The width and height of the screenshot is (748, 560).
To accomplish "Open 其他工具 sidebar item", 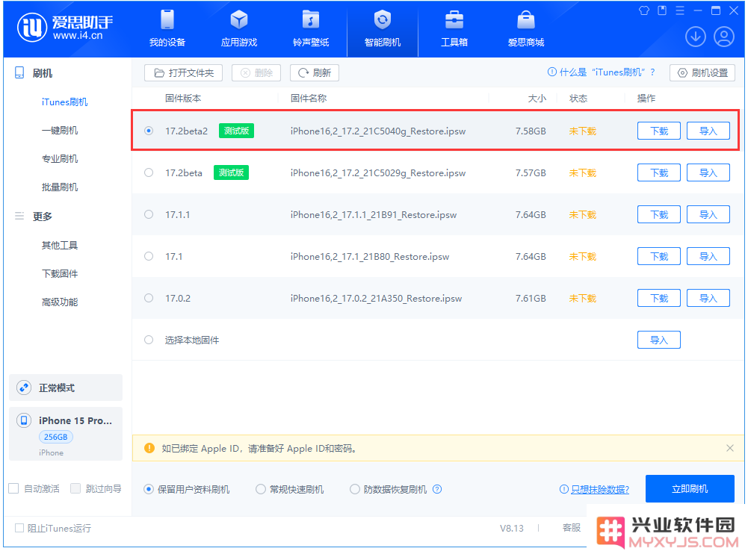I will pos(60,245).
